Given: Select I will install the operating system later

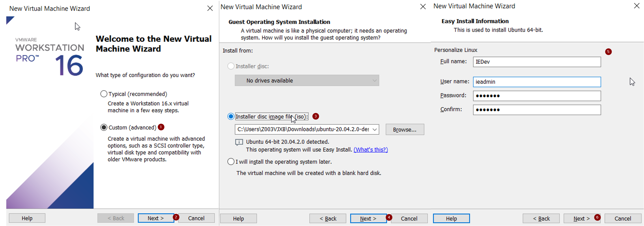Looking at the screenshot, I should pos(231,161).
